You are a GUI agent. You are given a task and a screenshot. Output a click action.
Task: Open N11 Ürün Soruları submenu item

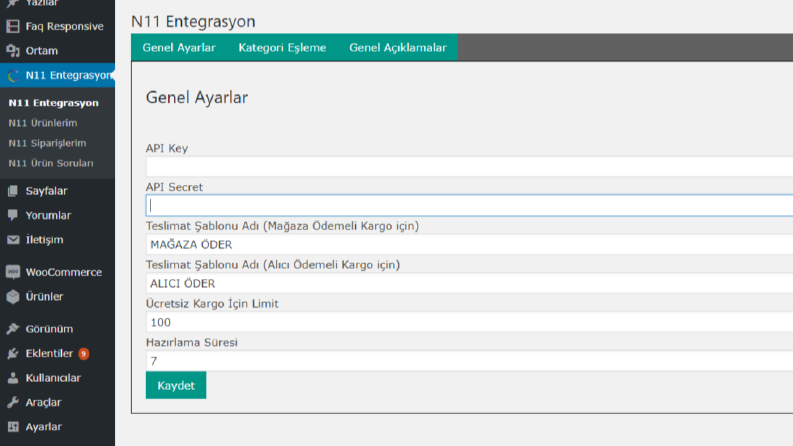click(51, 163)
